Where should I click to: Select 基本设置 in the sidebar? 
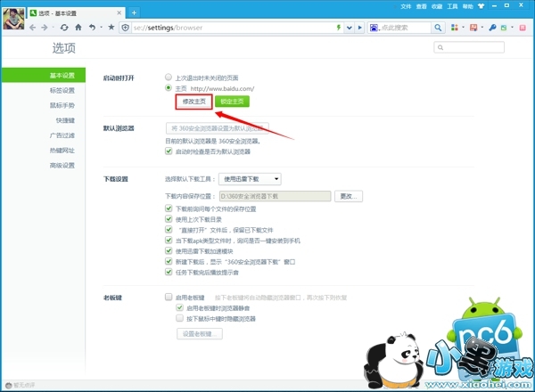click(x=44, y=76)
